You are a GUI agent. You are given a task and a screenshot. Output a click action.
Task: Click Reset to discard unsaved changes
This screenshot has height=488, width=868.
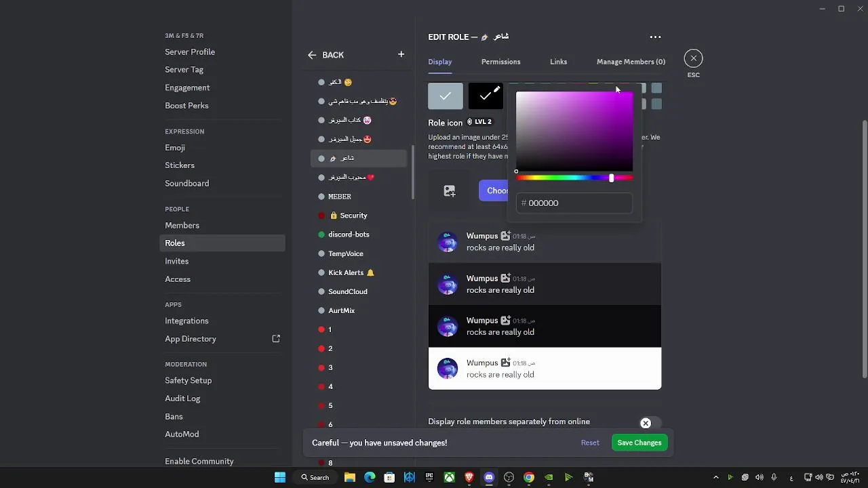(x=590, y=443)
